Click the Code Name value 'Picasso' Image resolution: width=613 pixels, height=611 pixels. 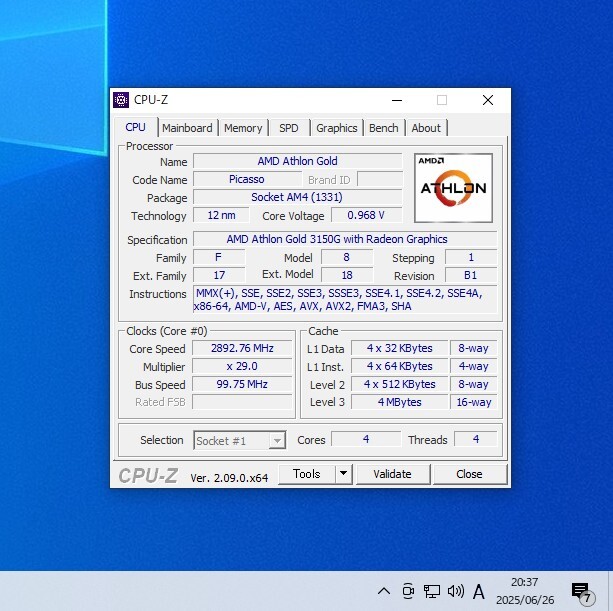point(247,179)
